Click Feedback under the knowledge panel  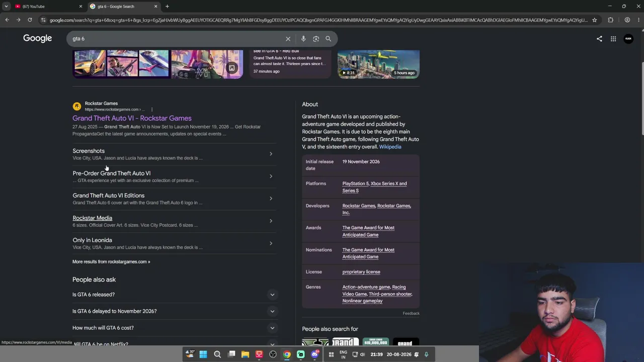coord(411,313)
